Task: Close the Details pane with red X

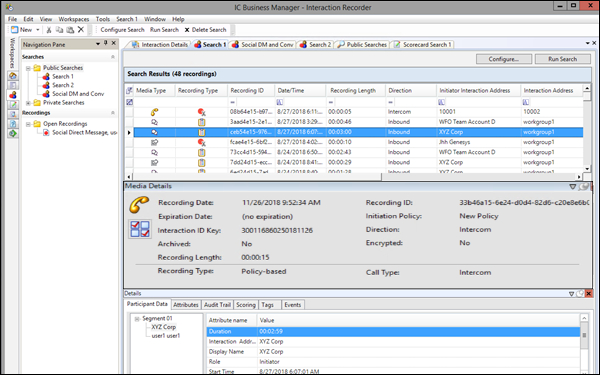Action: tap(589, 293)
